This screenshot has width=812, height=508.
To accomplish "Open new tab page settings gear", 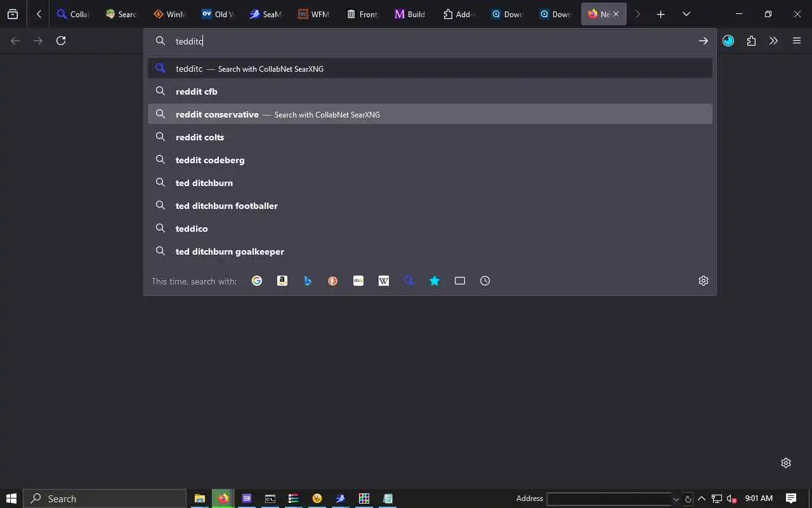I will click(x=786, y=463).
